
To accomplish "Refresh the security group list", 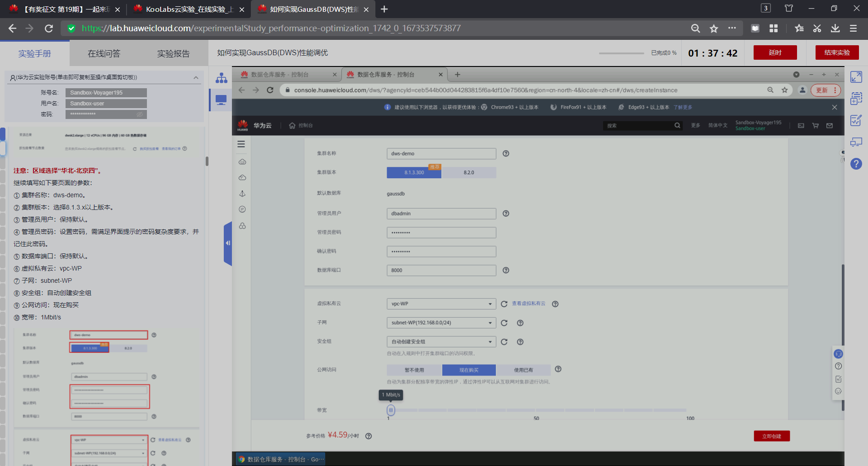I will click(504, 342).
